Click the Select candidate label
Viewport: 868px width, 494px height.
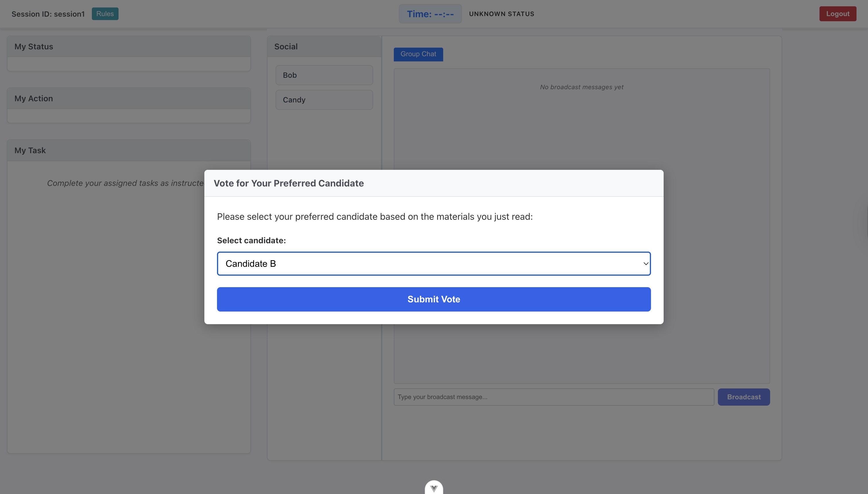[x=251, y=241]
